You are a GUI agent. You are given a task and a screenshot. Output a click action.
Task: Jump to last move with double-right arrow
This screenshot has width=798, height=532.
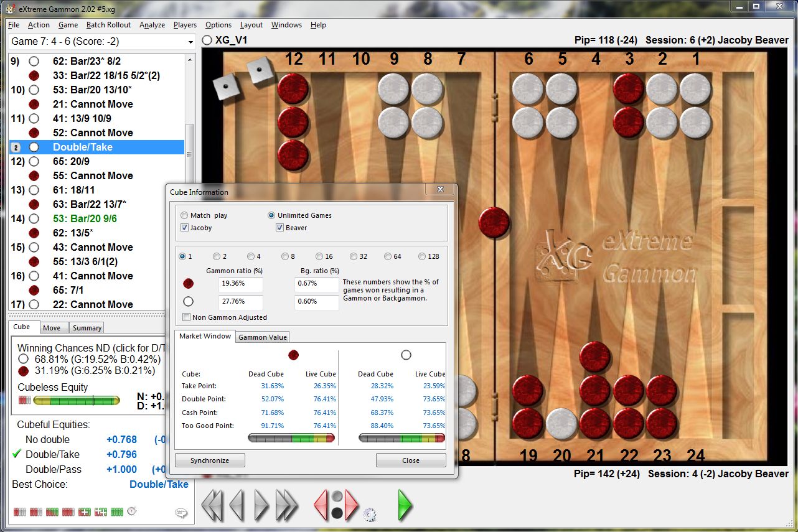[x=287, y=505]
